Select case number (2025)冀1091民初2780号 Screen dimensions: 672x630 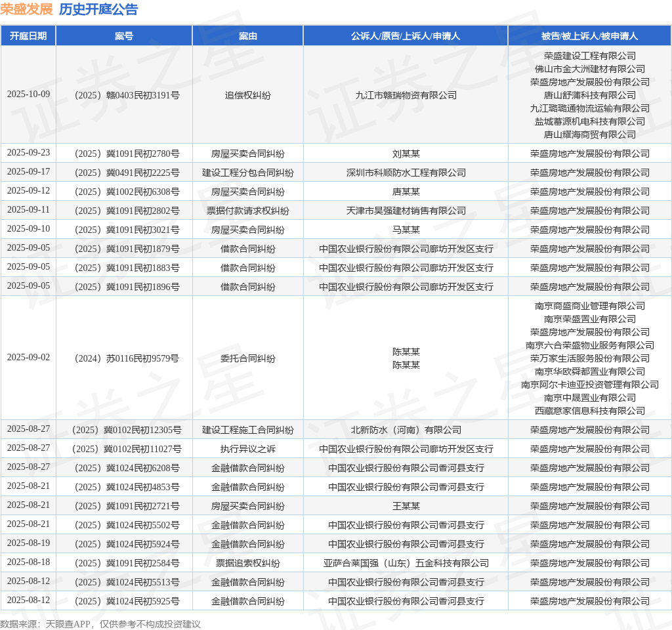[x=126, y=154]
